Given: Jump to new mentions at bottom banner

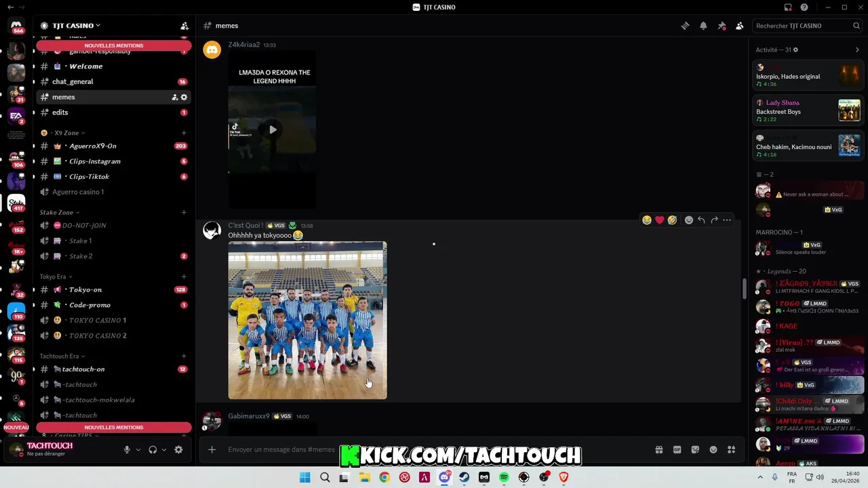Looking at the screenshot, I should click(x=114, y=428).
